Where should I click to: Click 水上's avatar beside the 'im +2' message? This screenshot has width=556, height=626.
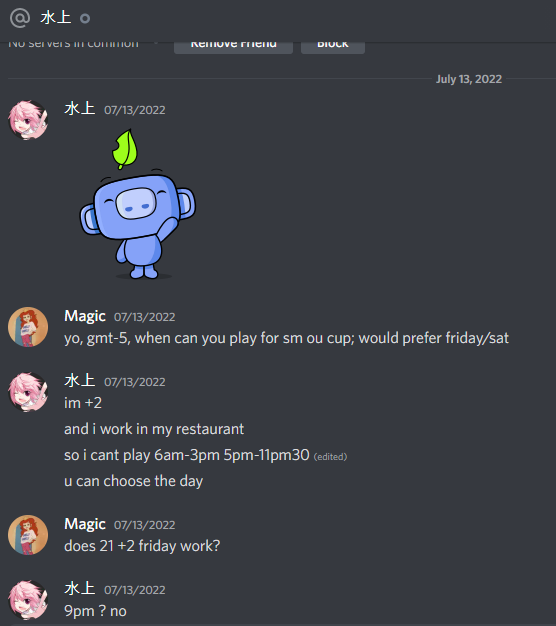(x=28, y=392)
